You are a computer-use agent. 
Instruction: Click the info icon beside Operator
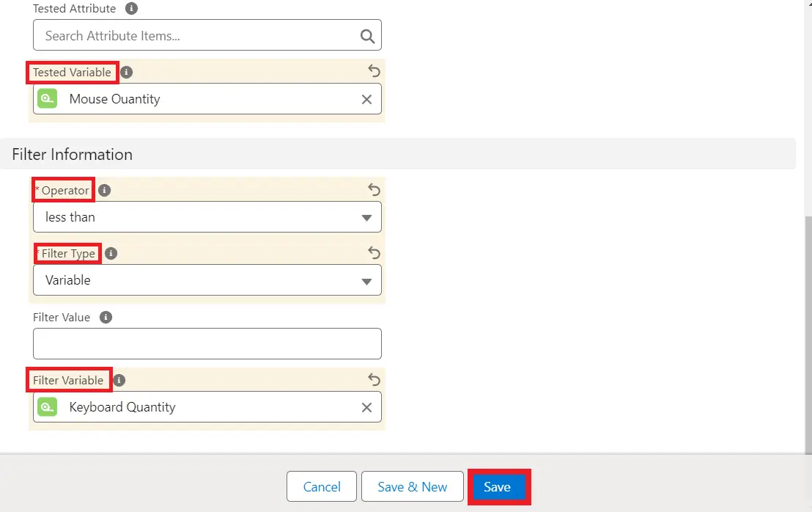pos(105,190)
